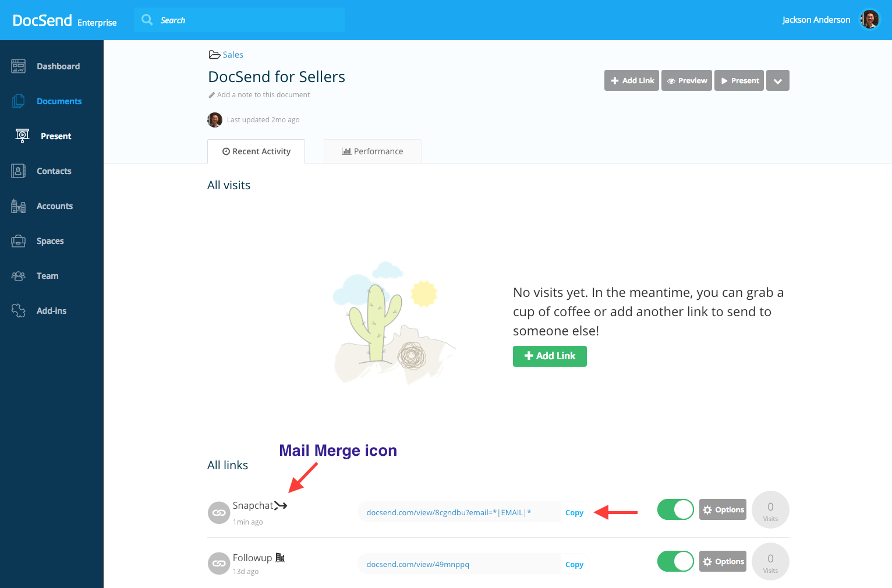Open the Spaces briefcase icon
This screenshot has height=588, width=892.
[x=18, y=241]
